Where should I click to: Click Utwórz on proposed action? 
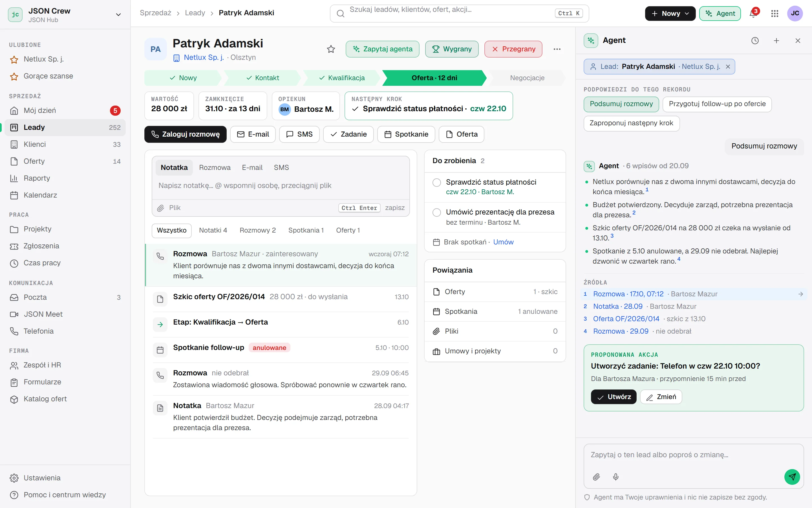pyautogui.click(x=613, y=397)
